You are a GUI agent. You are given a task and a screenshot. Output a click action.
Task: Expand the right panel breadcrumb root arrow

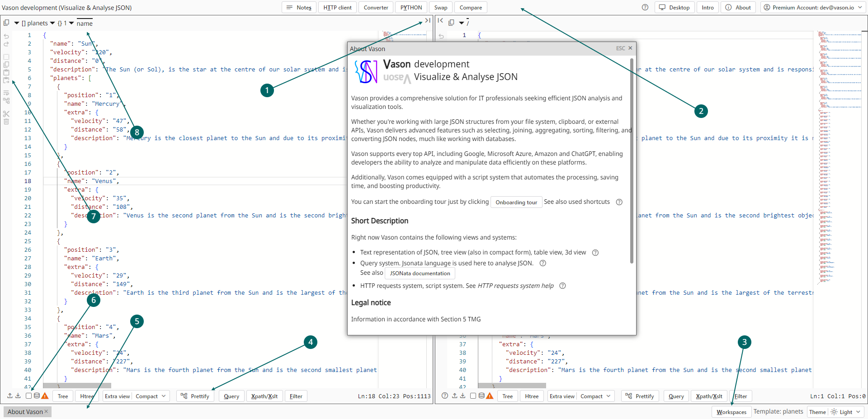pyautogui.click(x=462, y=23)
